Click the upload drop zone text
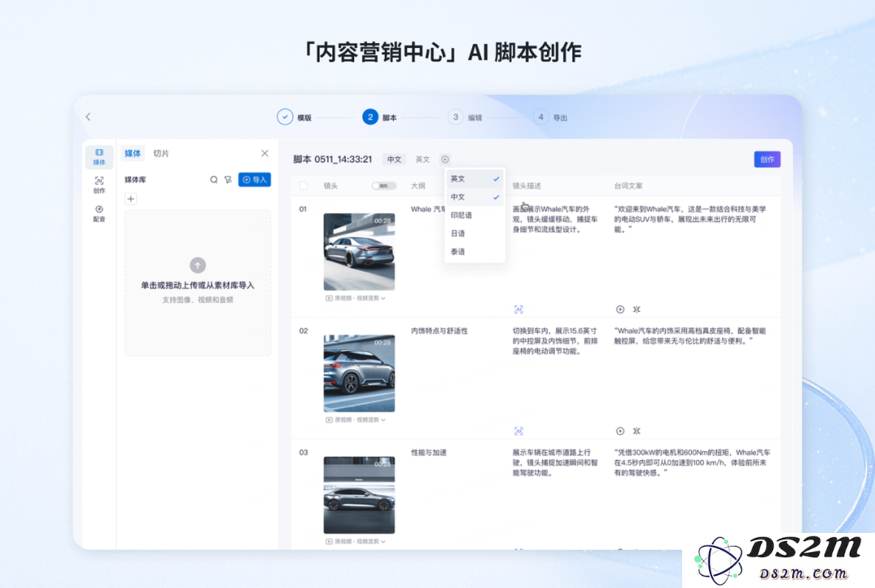The image size is (875, 588). click(x=198, y=286)
